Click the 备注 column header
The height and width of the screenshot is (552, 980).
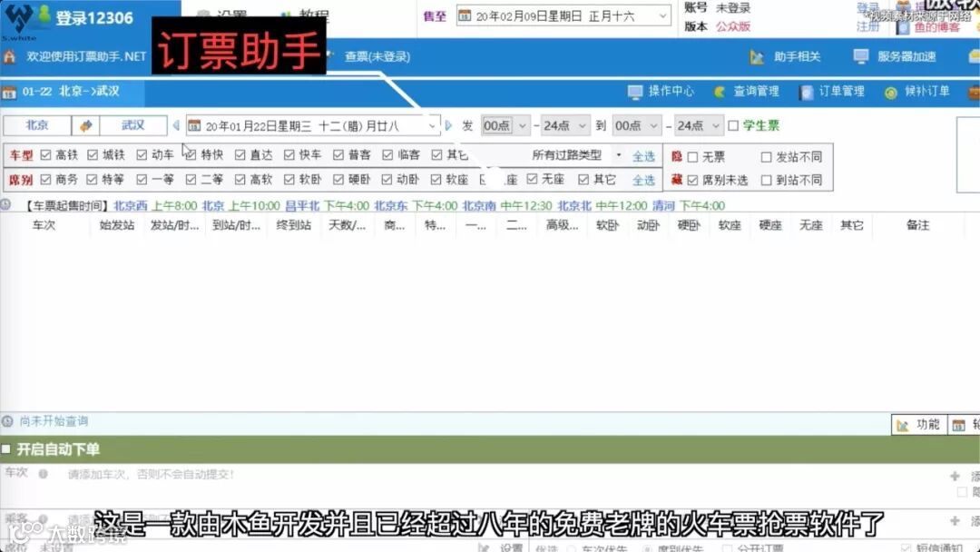pos(918,225)
